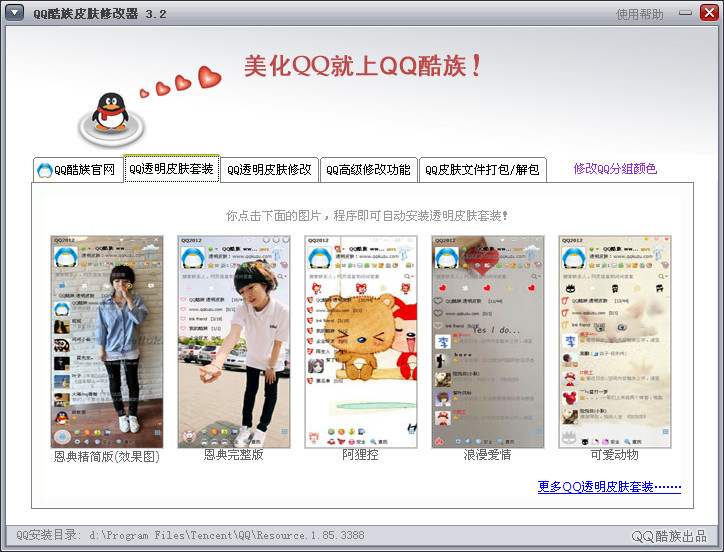Open the QQ透明皮肤修改 tab
This screenshot has width=724, height=552.
270,170
